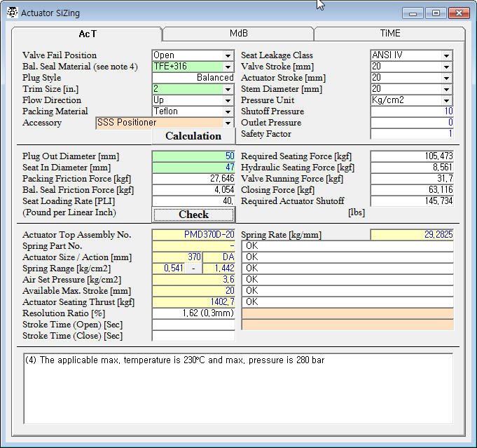Click the Resolution Ratio field
This screenshot has width=477, height=448.
[x=193, y=313]
